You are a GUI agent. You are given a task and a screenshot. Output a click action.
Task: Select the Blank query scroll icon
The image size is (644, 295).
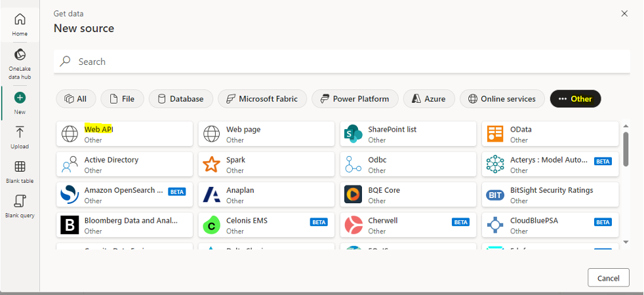(20, 201)
